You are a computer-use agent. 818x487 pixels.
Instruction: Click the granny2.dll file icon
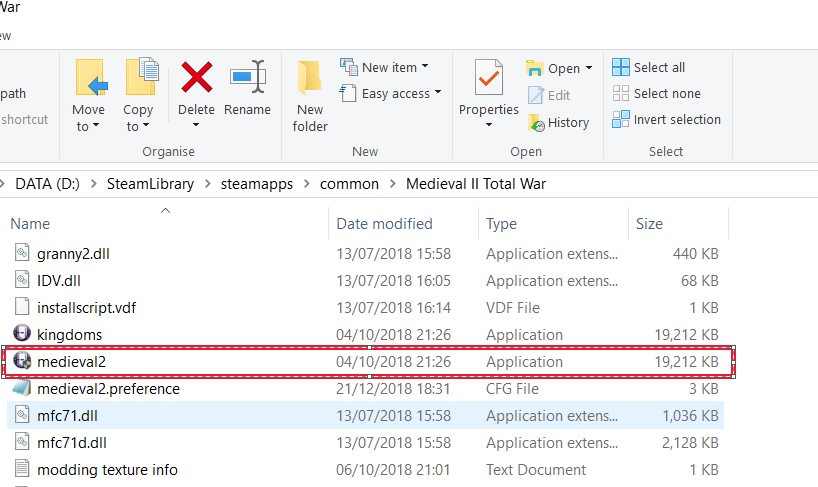[22, 252]
